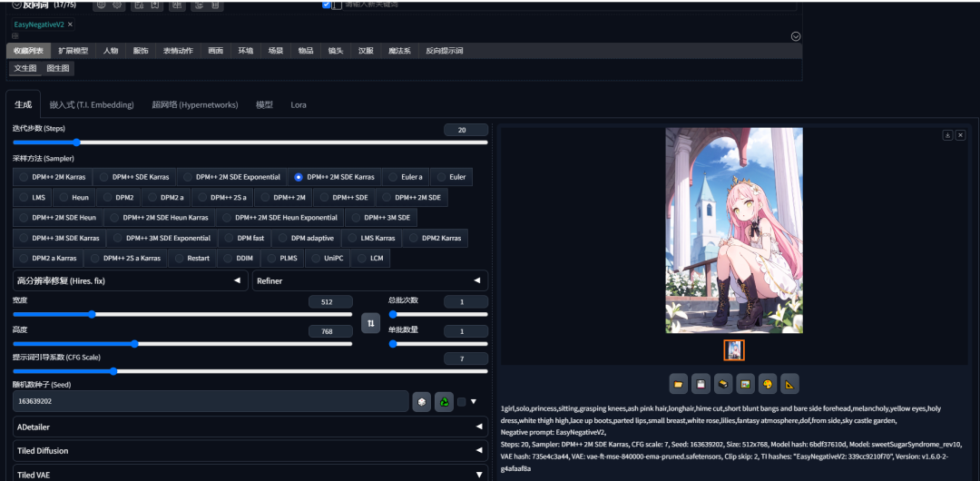This screenshot has width=980, height=481.
Task: Toggle the extra seed options checkbox
Action: pos(461,401)
